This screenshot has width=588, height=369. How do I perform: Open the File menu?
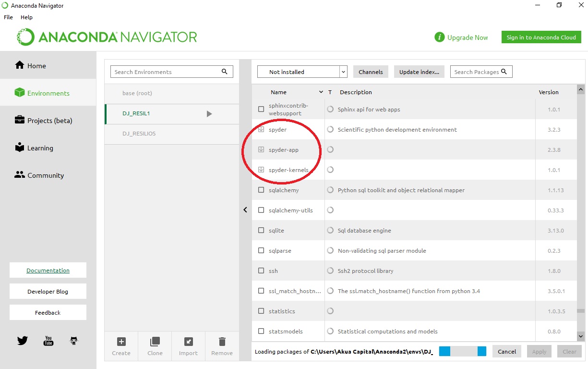[x=8, y=17]
